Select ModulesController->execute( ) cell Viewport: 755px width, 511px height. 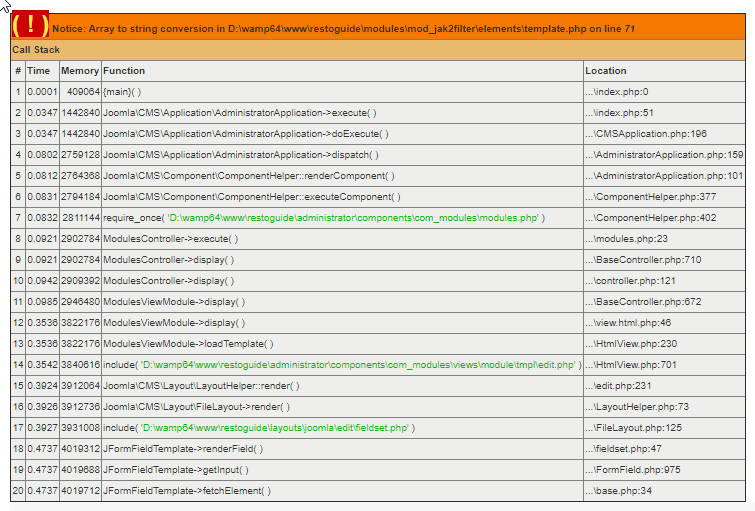[x=342, y=239]
